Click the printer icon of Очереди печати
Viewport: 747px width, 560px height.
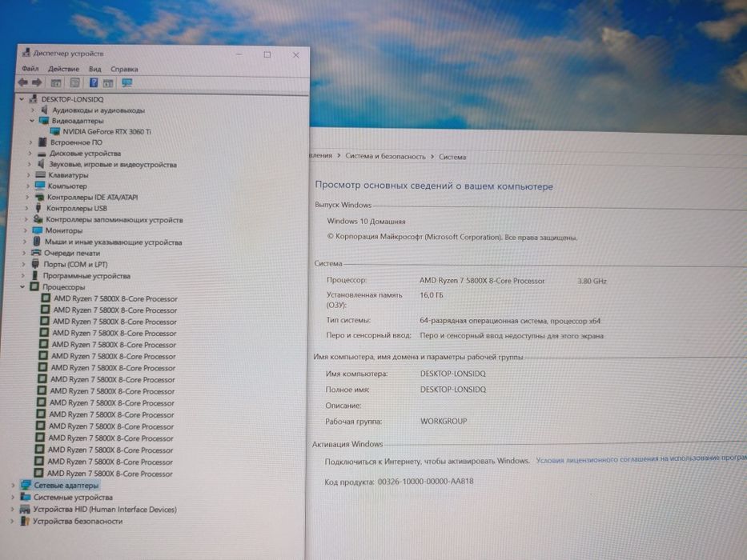pos(36,252)
